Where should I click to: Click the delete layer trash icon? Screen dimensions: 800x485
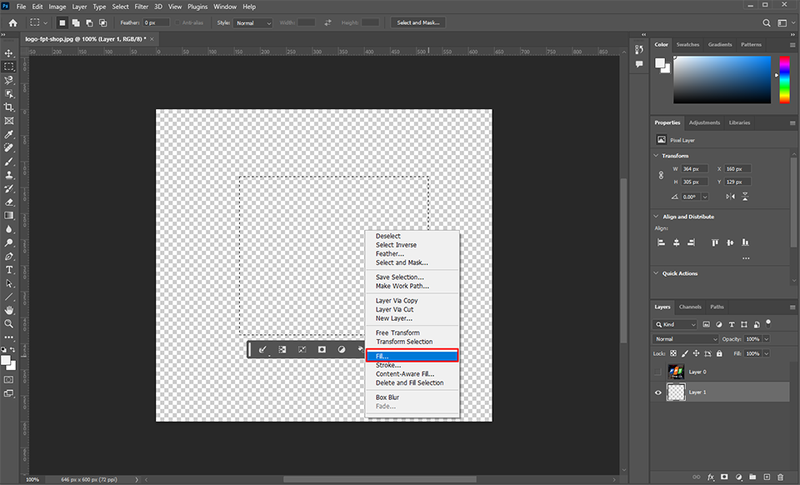781,477
